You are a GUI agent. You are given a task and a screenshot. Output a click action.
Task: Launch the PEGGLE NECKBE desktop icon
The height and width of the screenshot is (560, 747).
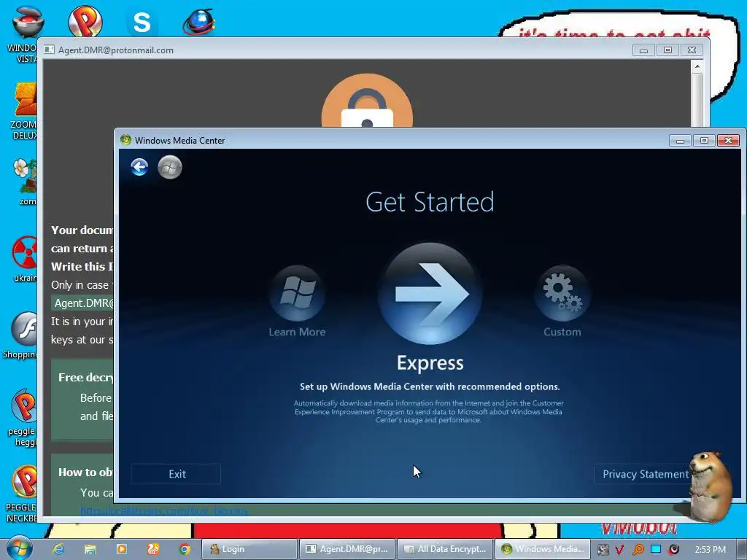22,494
